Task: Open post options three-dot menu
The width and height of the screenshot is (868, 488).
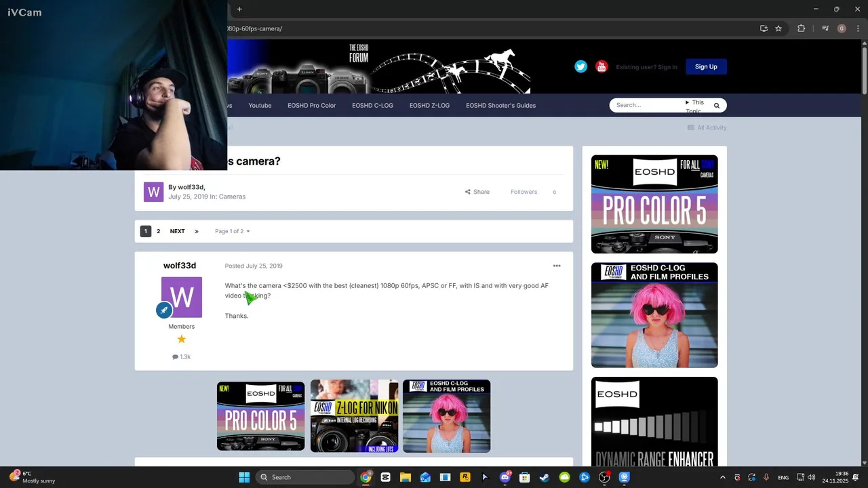Action: pyautogui.click(x=557, y=266)
